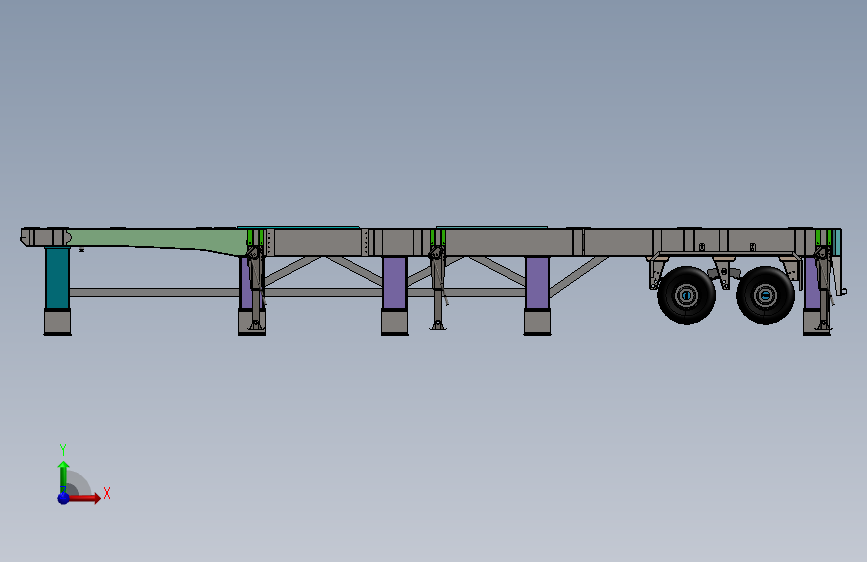Select the teal support column under the gooseneck

click(58, 278)
